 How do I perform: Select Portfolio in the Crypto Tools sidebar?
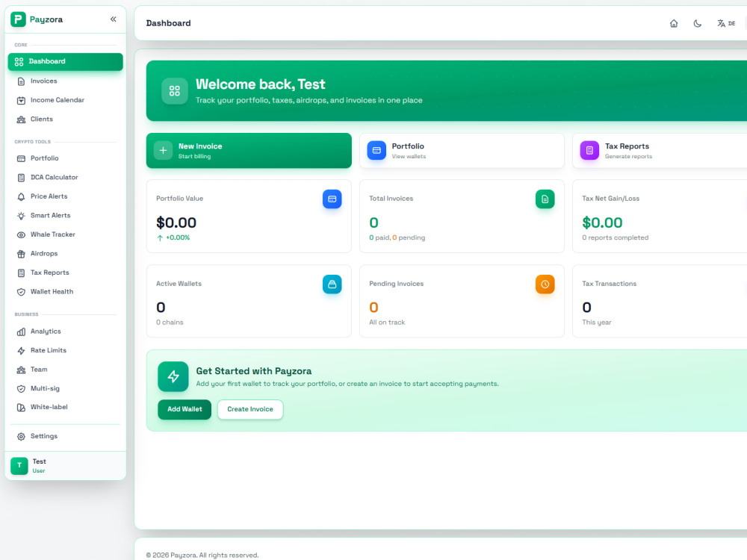pyautogui.click(x=65, y=158)
